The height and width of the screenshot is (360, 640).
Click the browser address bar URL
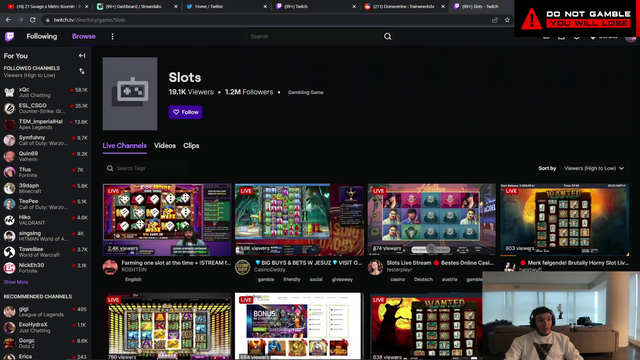(x=89, y=20)
